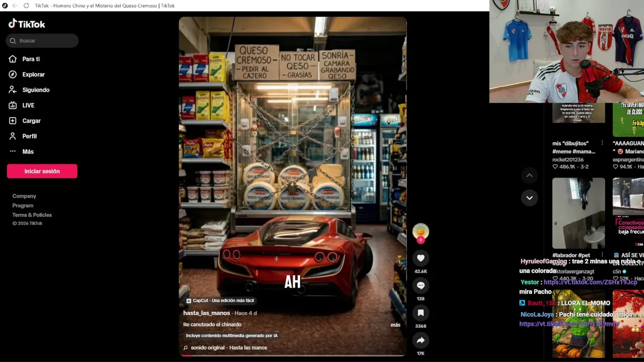
Task: Click the CapCut - Una edición más fácil tag
Action: pyautogui.click(x=220, y=301)
